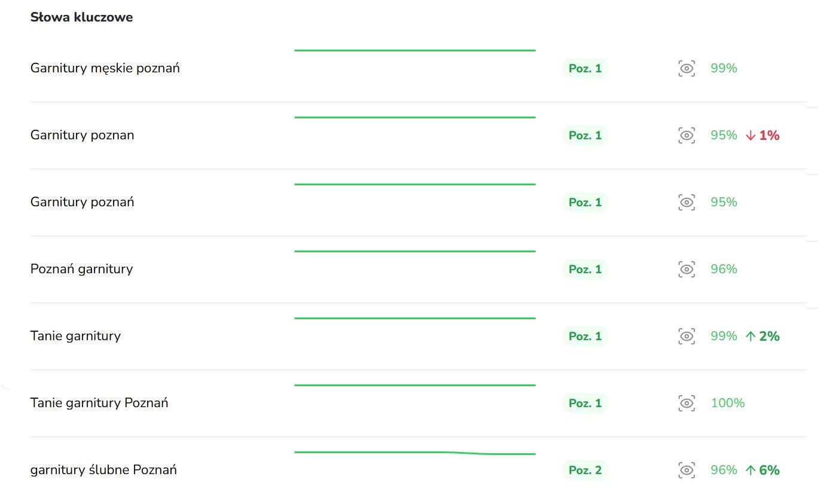Click the green 6% increase indicator
This screenshot has height=504, width=818.
point(763,471)
